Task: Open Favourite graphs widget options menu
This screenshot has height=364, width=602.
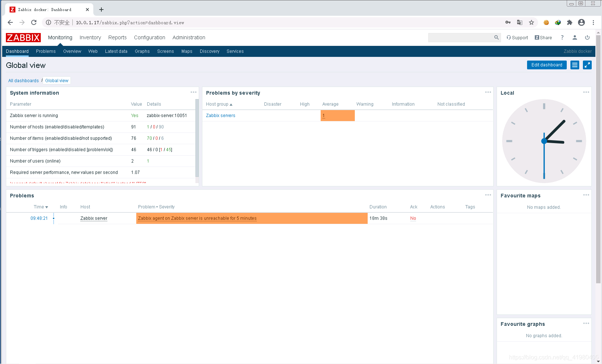Action: pyautogui.click(x=586, y=323)
